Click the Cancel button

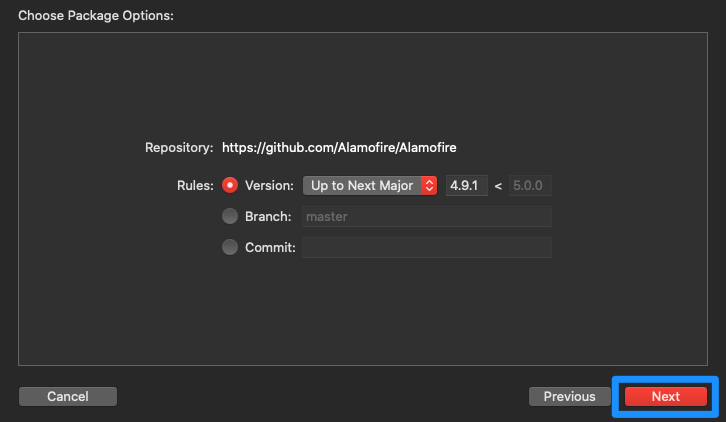coord(68,397)
